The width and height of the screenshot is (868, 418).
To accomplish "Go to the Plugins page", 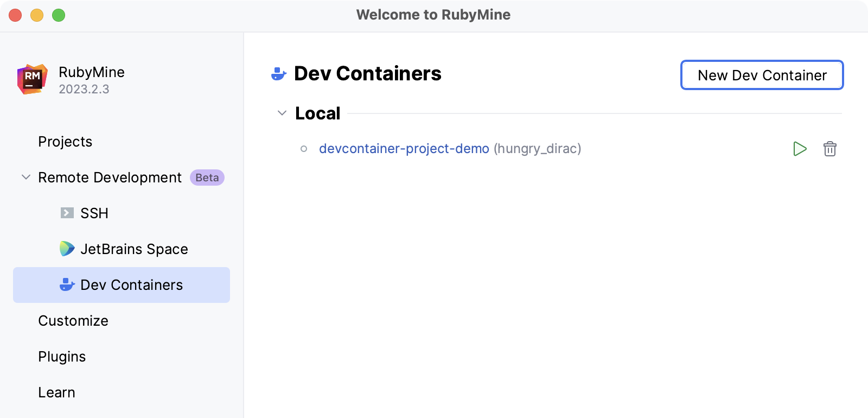I will click(62, 357).
